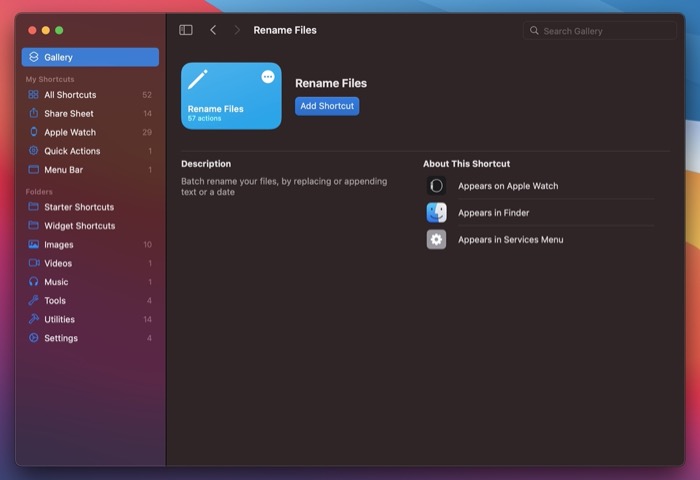
Task: Click the Music headphones icon
Action: [x=33, y=282]
